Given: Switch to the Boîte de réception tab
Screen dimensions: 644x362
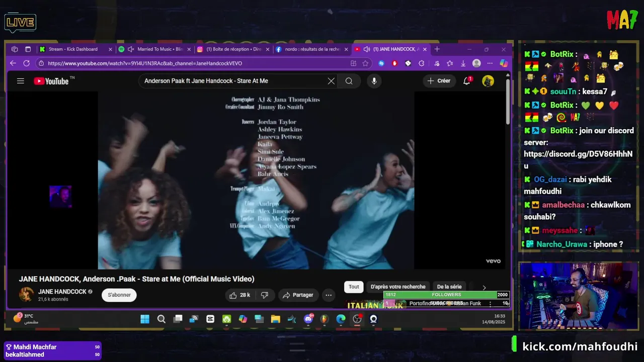Looking at the screenshot, I should click(233, 49).
